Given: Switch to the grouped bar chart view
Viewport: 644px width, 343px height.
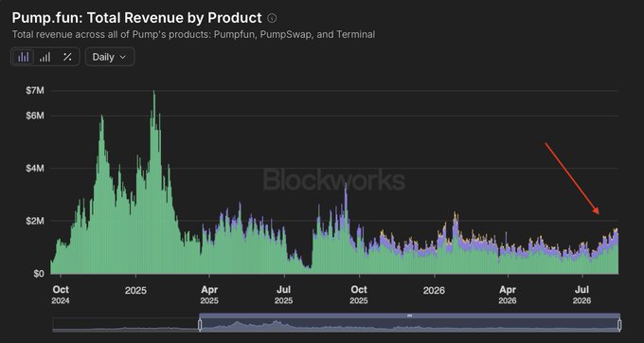Looking at the screenshot, I should [45, 57].
